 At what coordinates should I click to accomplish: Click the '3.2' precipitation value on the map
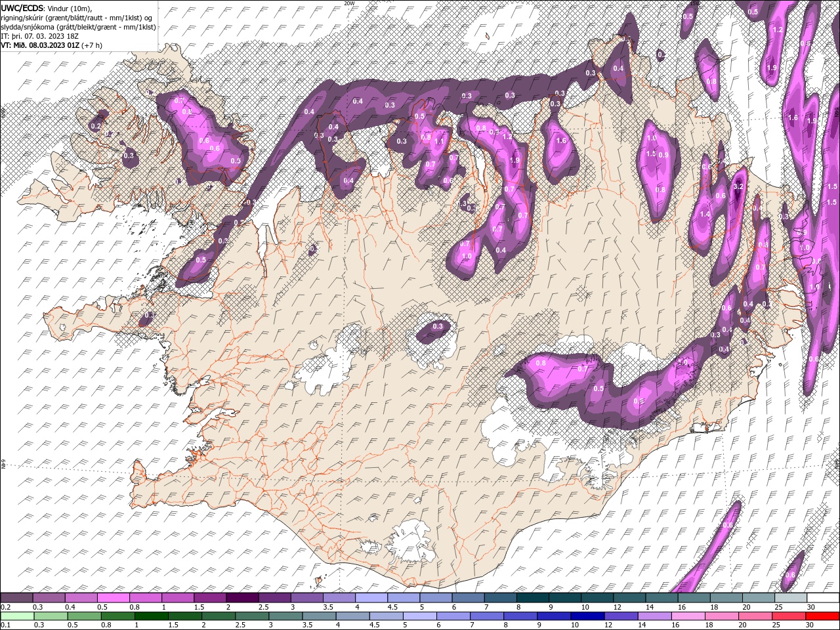pos(738,187)
